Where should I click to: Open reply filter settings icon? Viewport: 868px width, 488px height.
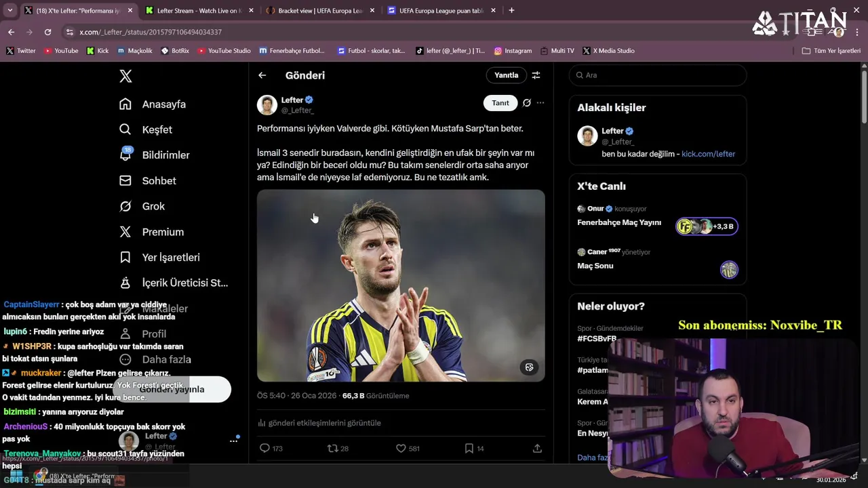(536, 75)
